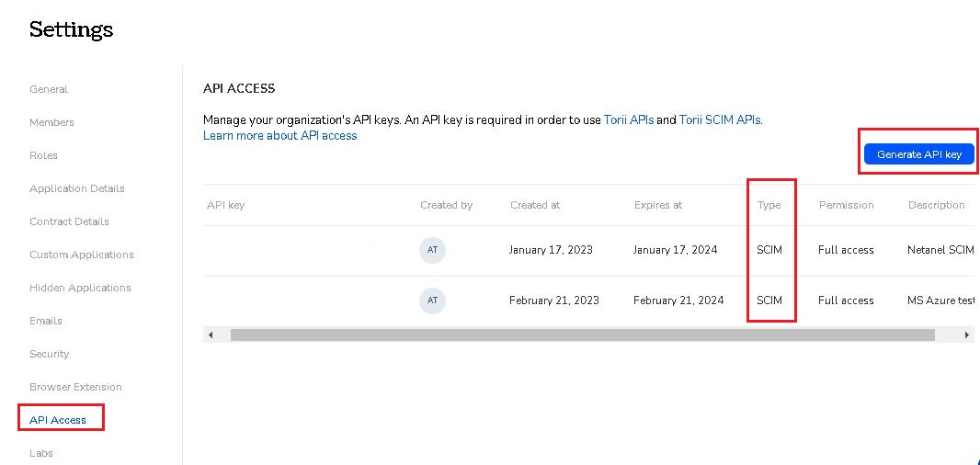
Task: Click the scrollbar left arrow
Action: [x=211, y=335]
